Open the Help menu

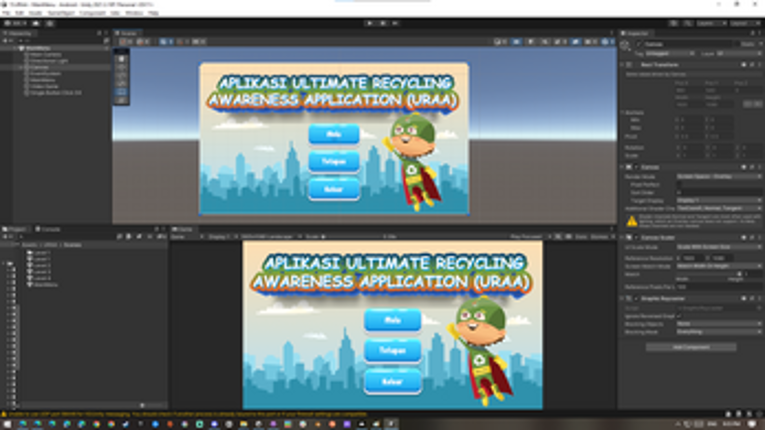click(153, 13)
